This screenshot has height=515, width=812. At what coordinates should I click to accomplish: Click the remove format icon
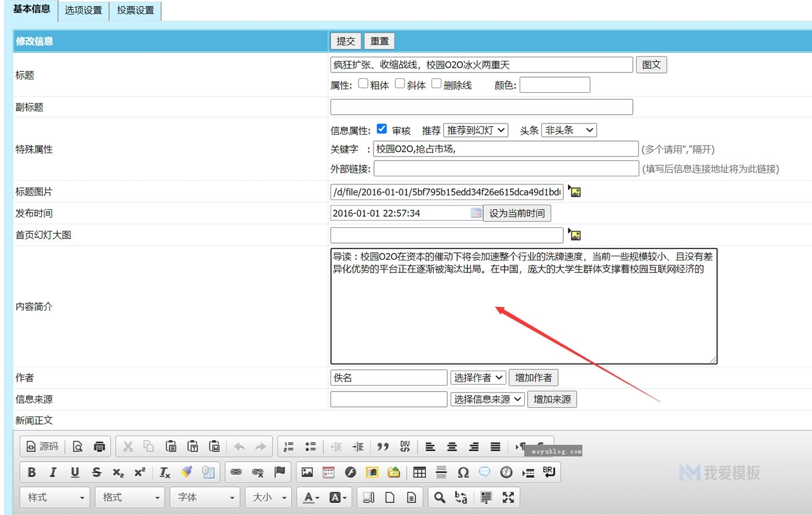click(165, 472)
